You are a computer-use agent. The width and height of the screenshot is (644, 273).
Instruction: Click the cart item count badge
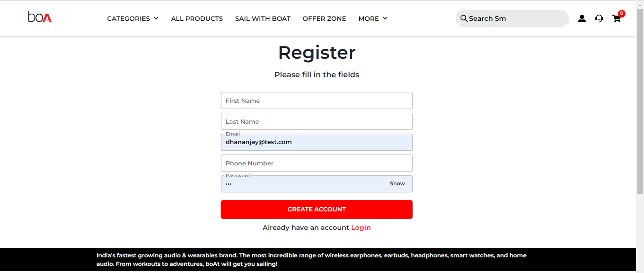click(x=621, y=13)
